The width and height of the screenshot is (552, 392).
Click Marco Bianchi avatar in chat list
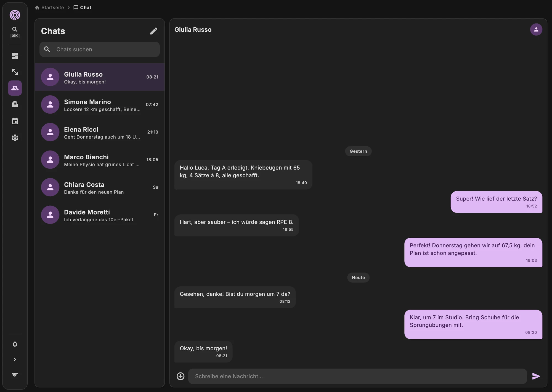[x=50, y=160]
